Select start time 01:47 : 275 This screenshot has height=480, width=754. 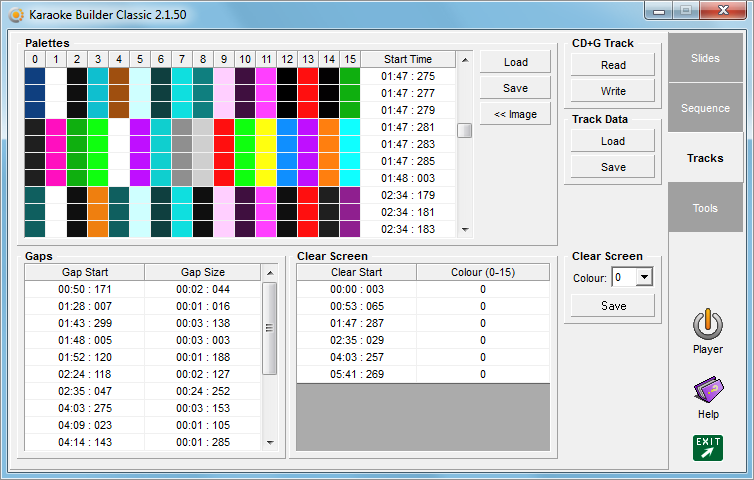coord(408,76)
